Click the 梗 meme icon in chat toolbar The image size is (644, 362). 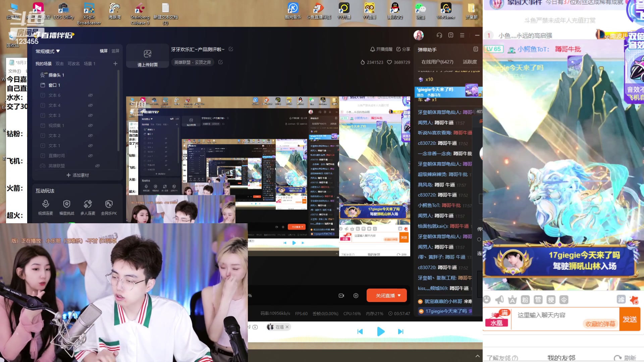[551, 300]
